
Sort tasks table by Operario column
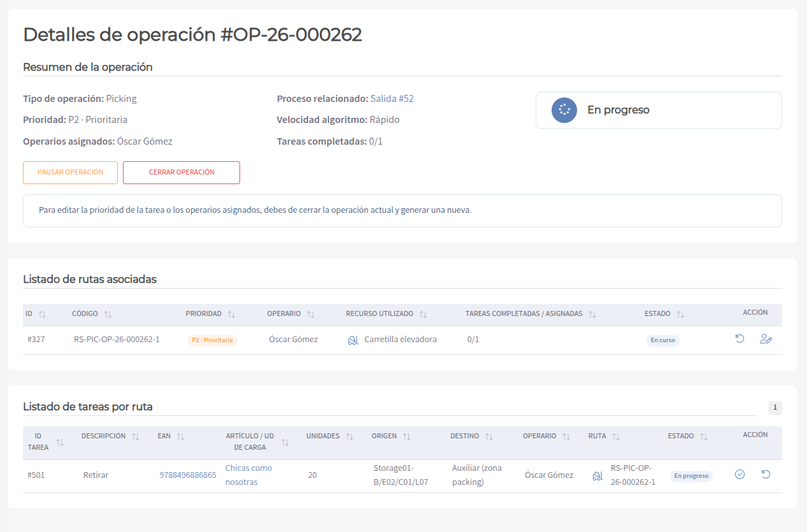566,436
